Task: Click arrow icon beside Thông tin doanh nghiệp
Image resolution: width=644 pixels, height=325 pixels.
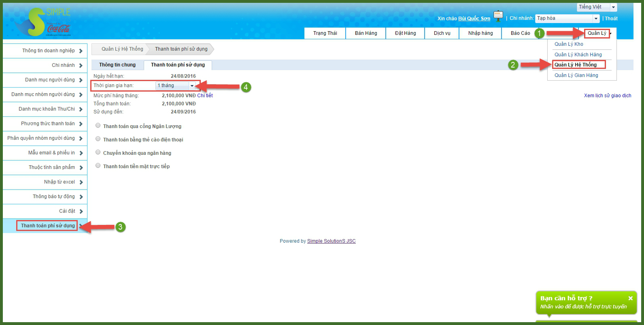Action: (81, 51)
